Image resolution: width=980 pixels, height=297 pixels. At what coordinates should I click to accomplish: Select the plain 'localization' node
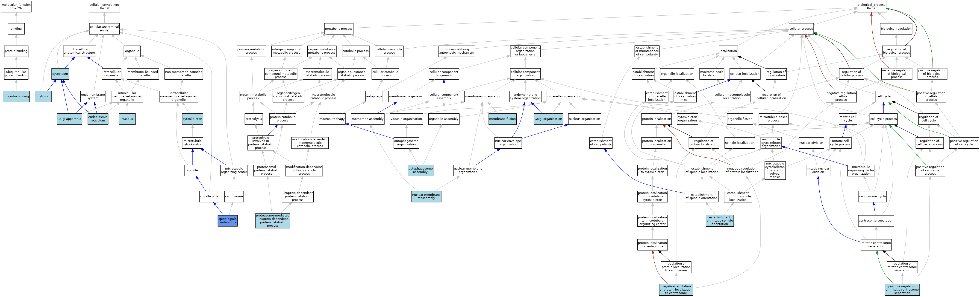(728, 51)
